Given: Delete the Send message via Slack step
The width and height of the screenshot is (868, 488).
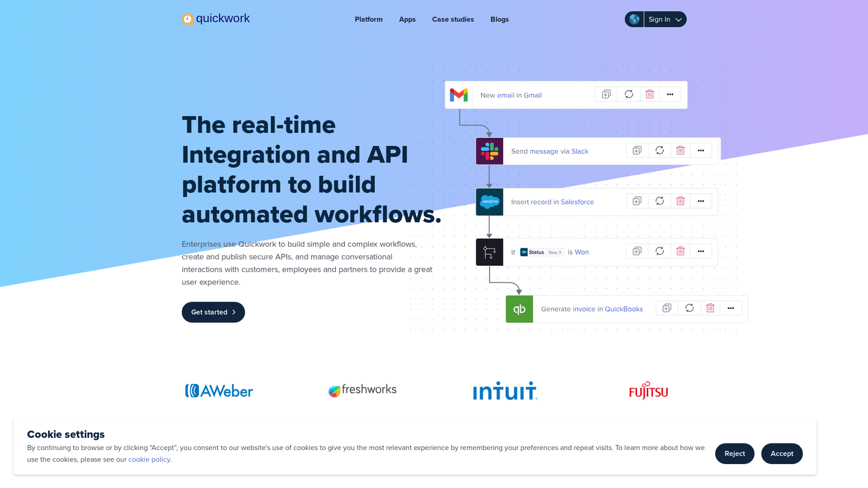Looking at the screenshot, I should click(x=680, y=150).
